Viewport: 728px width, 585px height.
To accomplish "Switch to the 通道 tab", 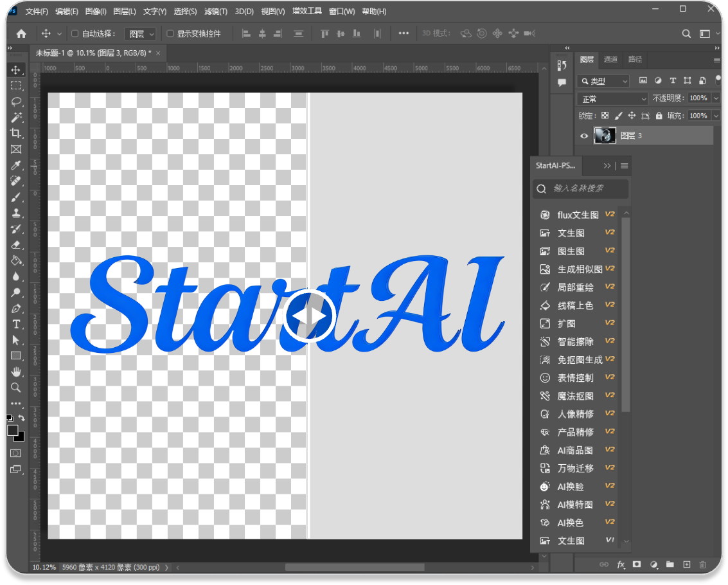I will (x=610, y=59).
